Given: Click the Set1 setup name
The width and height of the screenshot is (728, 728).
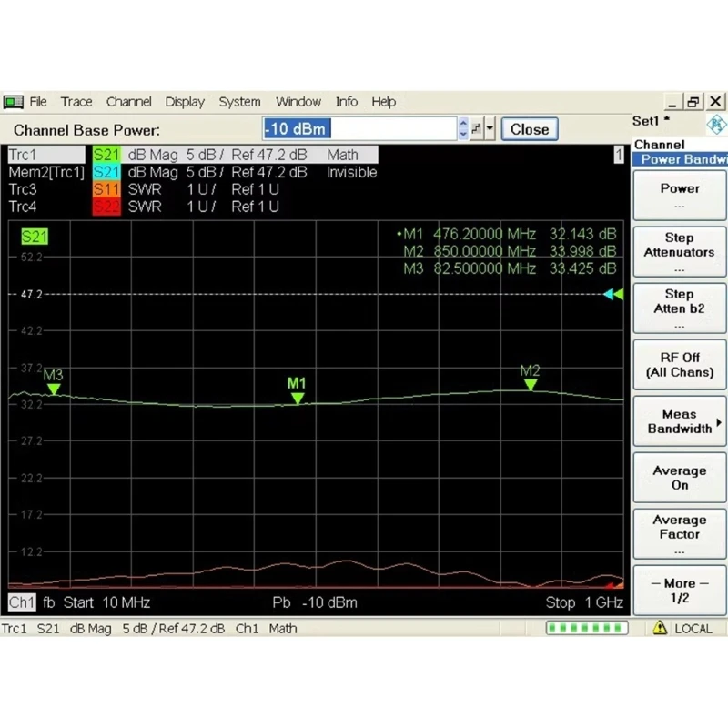Looking at the screenshot, I should coord(651,121).
